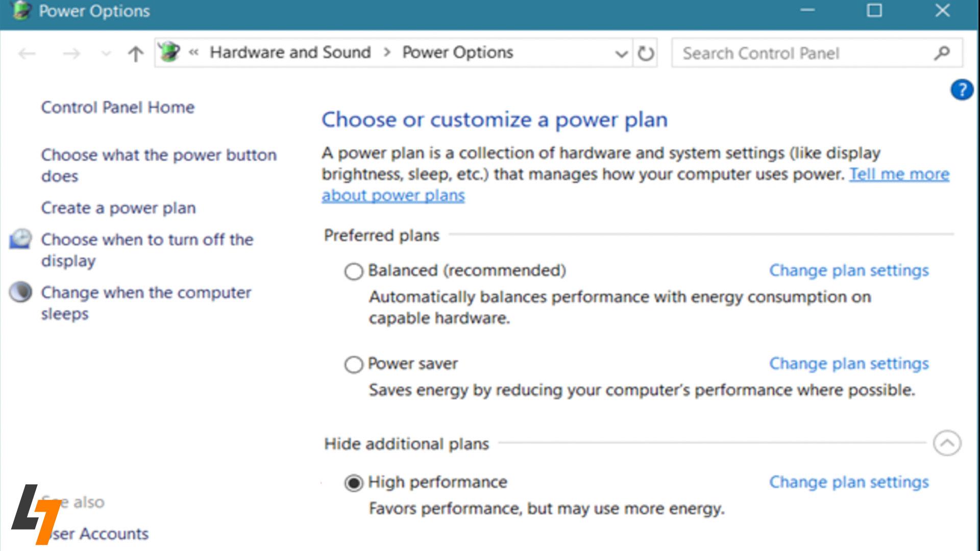Screen dimensions: 980x551
Task: Click the forward arrow navigation icon
Action: [x=71, y=53]
